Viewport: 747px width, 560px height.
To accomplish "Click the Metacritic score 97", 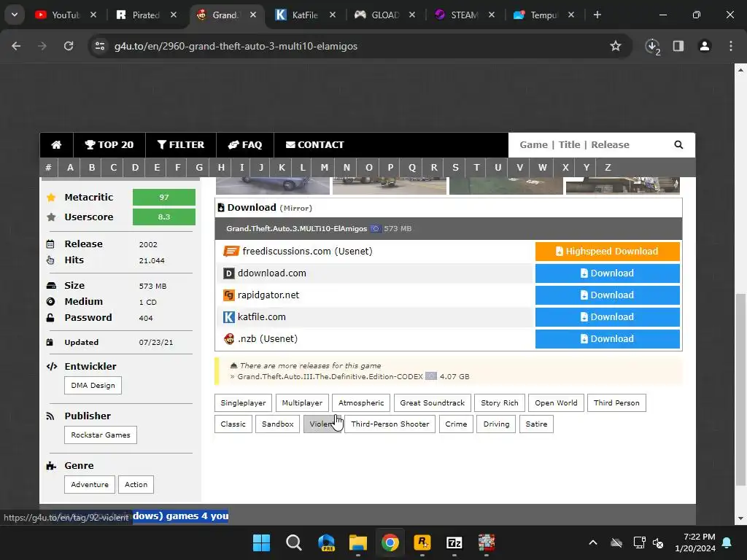I will tap(164, 197).
